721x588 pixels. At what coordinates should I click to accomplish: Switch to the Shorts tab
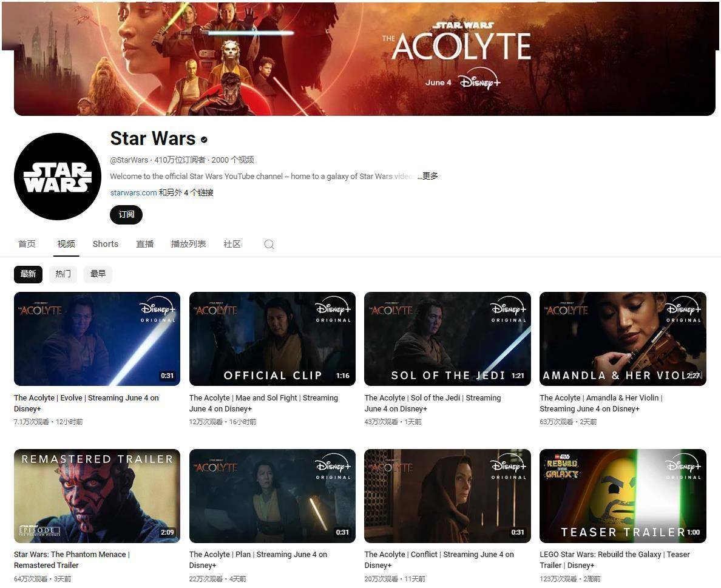[x=106, y=244]
